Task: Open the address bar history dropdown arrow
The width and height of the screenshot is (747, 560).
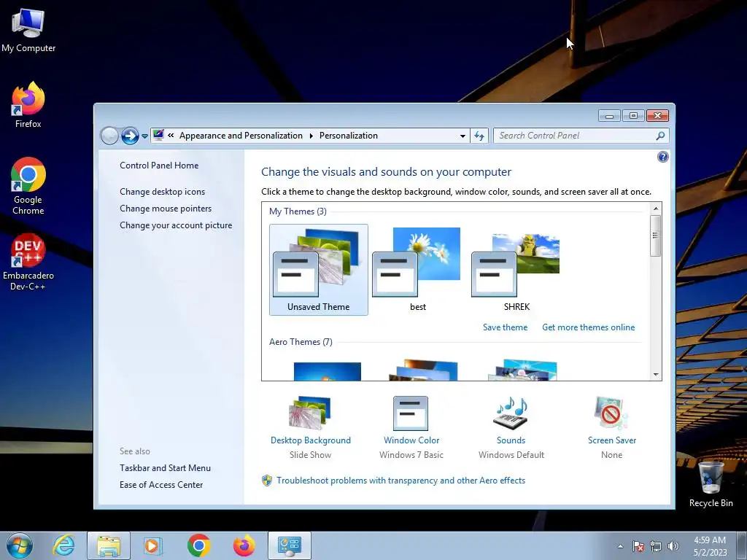Action: pos(462,136)
